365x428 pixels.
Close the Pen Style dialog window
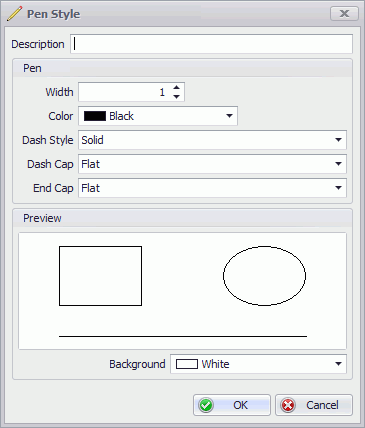344,14
